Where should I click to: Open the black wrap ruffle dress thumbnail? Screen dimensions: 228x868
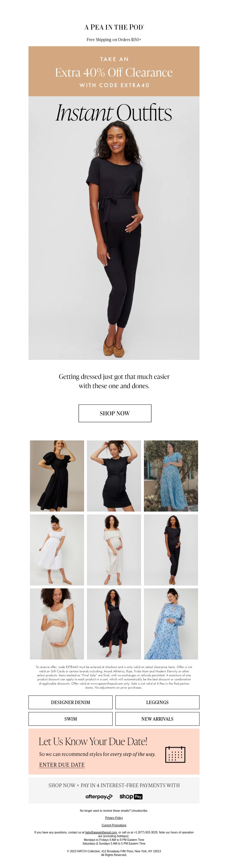(x=114, y=624)
